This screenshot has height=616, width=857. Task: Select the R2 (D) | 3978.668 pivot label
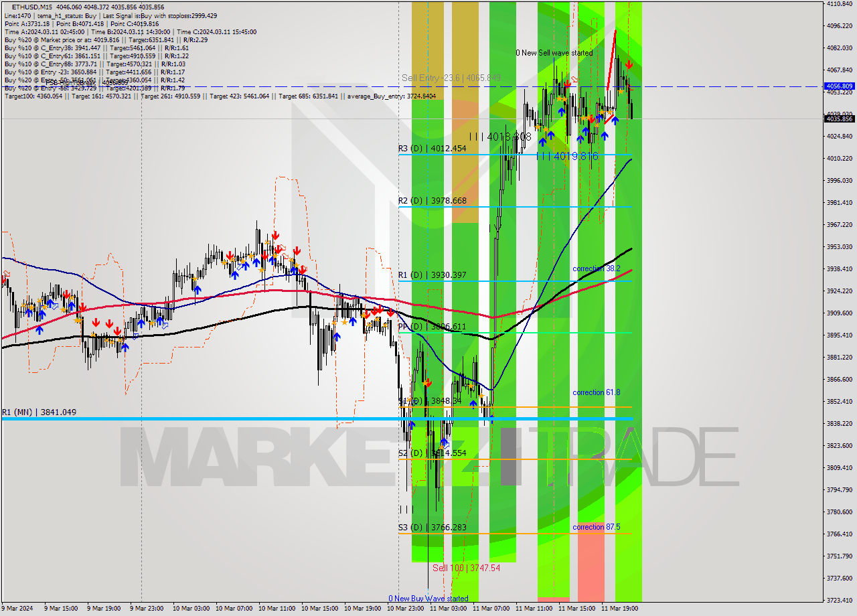tap(432, 200)
